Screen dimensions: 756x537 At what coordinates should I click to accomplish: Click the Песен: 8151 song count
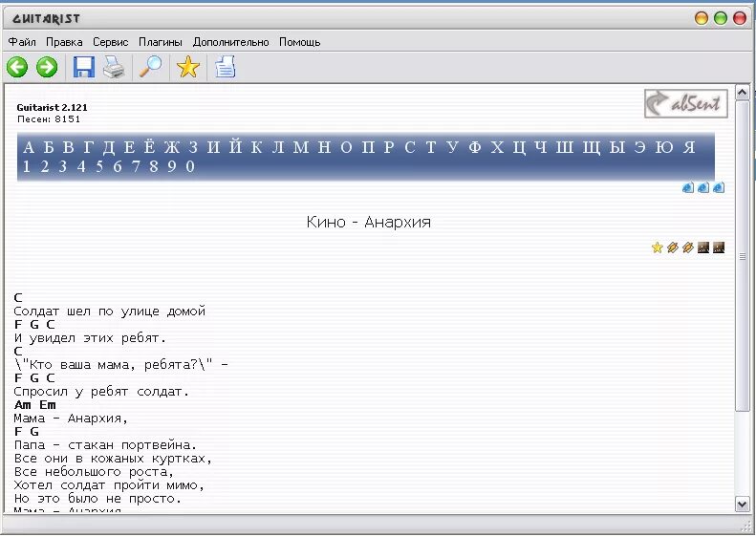point(49,119)
